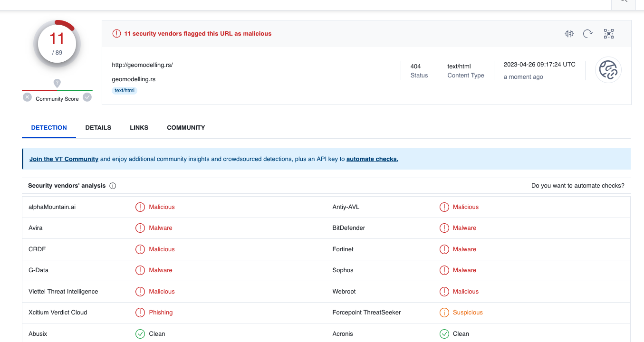Click the Forcepoint ThreatSeeker vendor name

tap(367, 313)
